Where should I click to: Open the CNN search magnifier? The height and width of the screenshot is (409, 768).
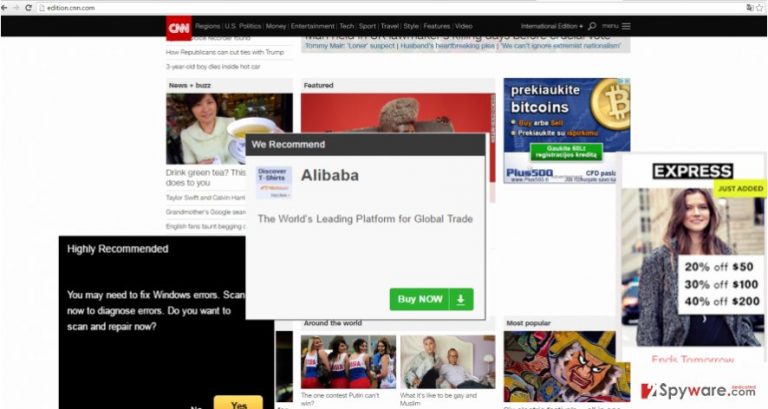592,26
